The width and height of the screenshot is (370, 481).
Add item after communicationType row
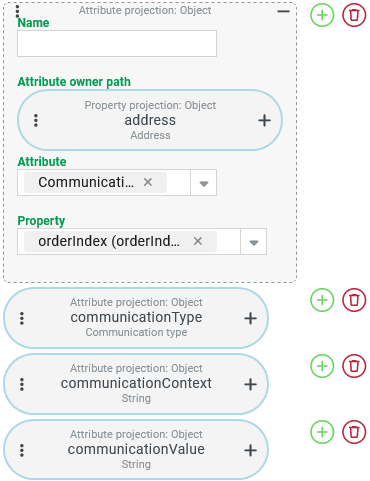(x=322, y=300)
